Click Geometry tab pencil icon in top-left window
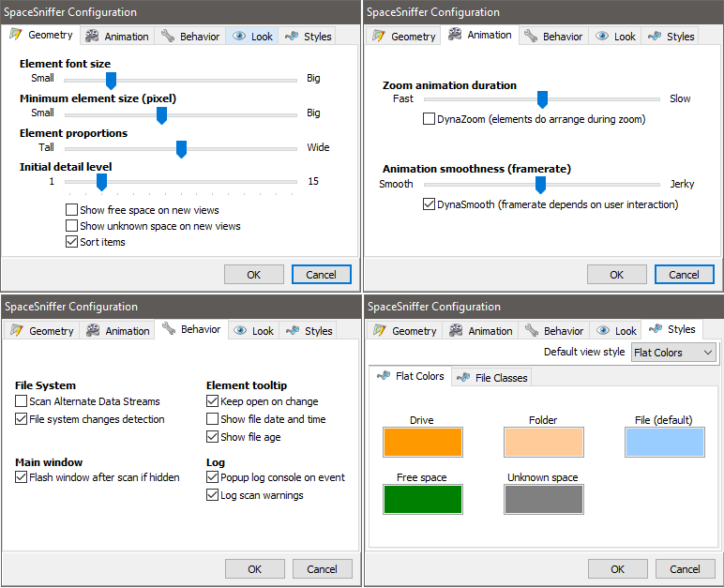The image size is (724, 588). (x=16, y=34)
